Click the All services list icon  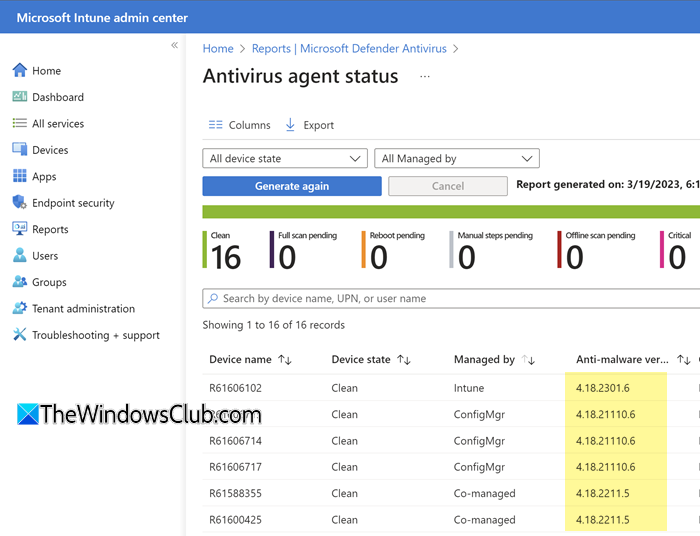[19, 124]
